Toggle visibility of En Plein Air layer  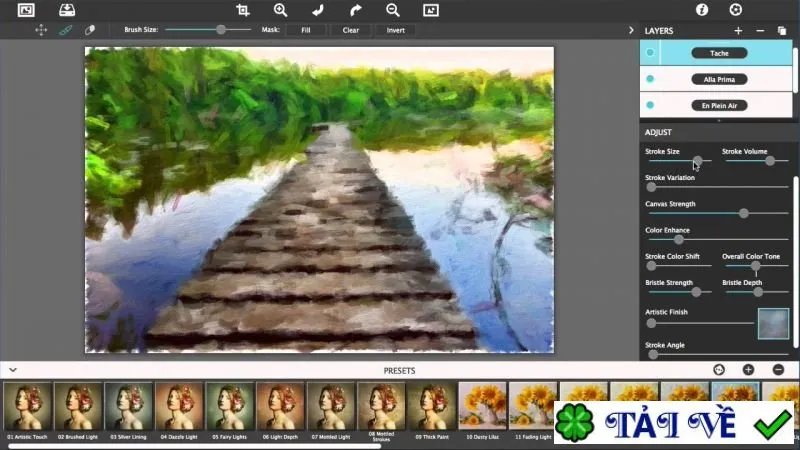pos(650,105)
